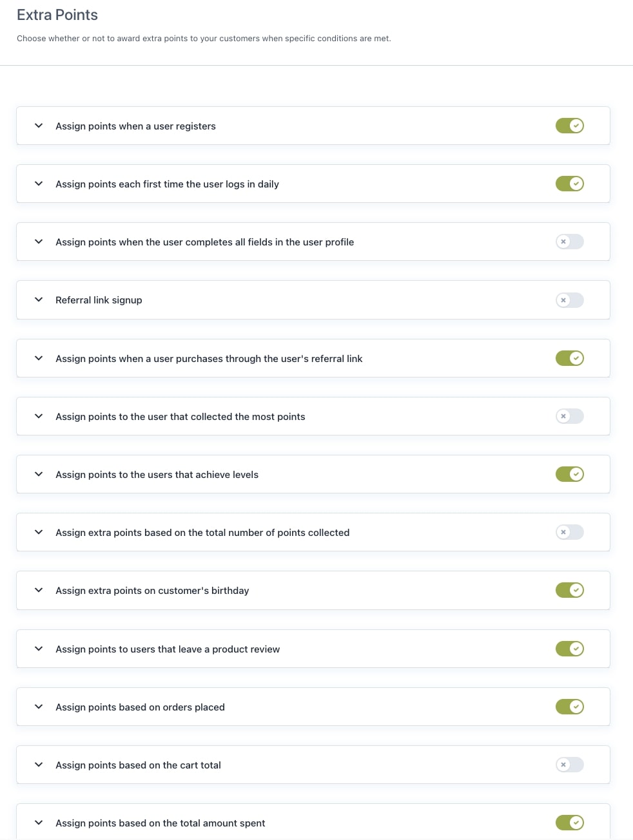
Task: Disable referral link purchase points toggle
Action: tap(569, 358)
